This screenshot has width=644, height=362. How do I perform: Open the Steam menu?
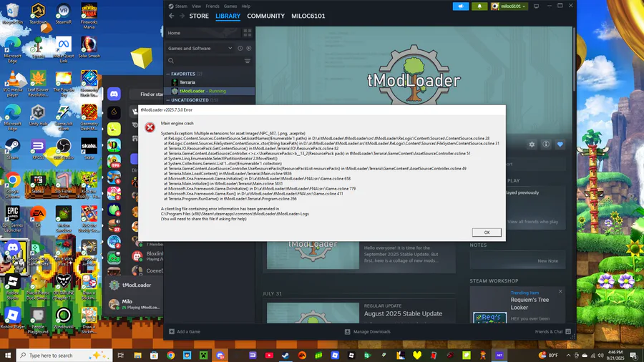click(178, 6)
